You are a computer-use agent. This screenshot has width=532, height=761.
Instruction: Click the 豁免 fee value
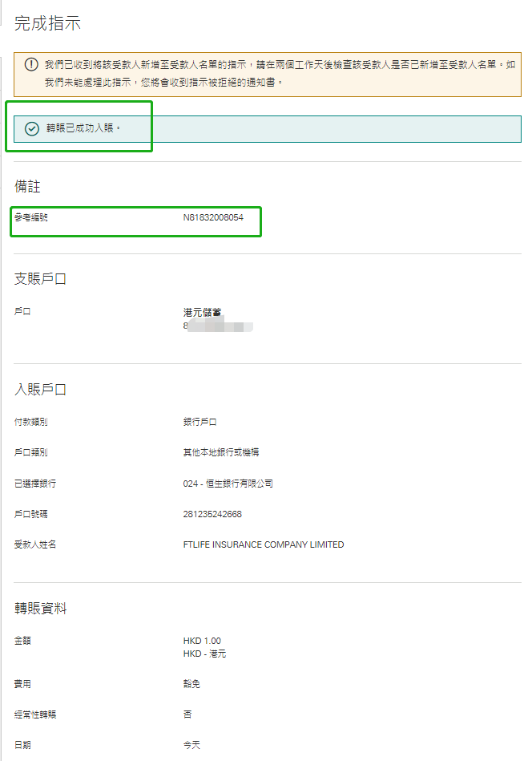click(x=191, y=684)
